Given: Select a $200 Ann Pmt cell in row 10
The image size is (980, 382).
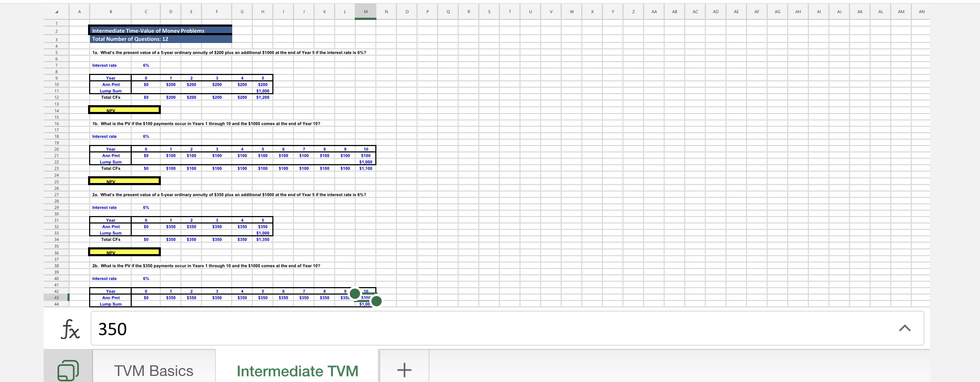Looking at the screenshot, I should coord(171,84).
